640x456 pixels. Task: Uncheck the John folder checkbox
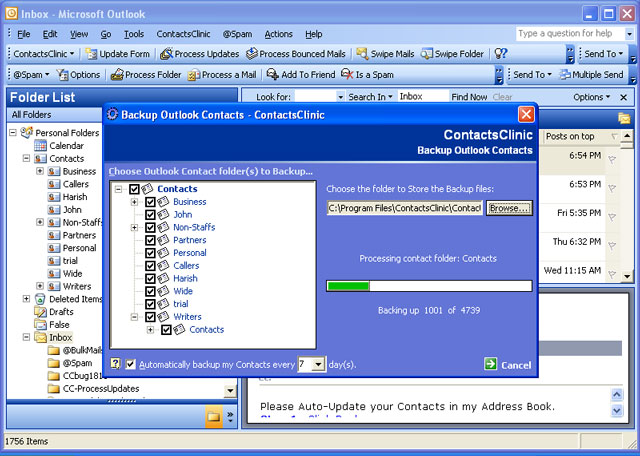150,214
